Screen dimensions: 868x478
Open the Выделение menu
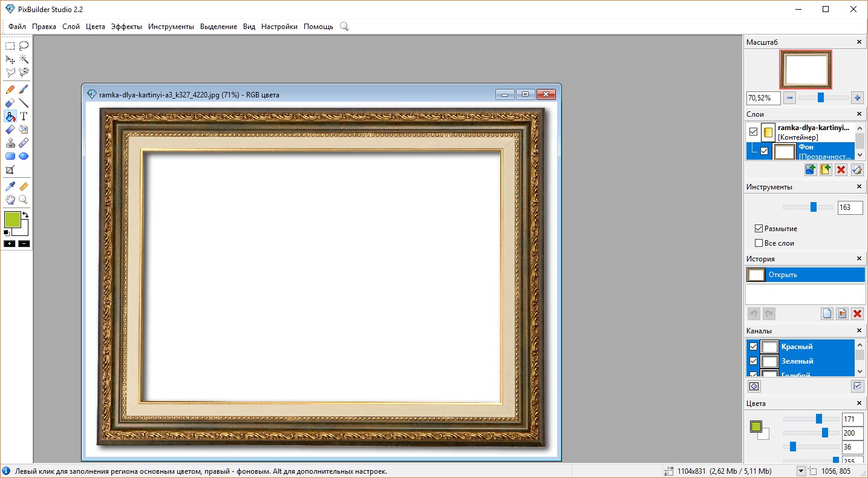(218, 27)
